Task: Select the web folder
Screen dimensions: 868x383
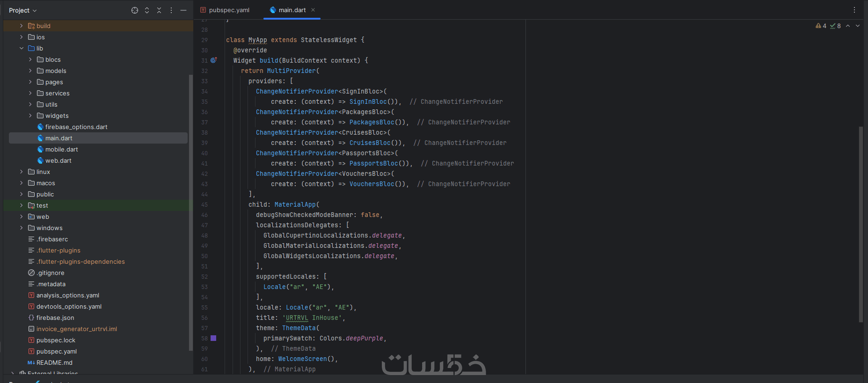Action: point(43,217)
